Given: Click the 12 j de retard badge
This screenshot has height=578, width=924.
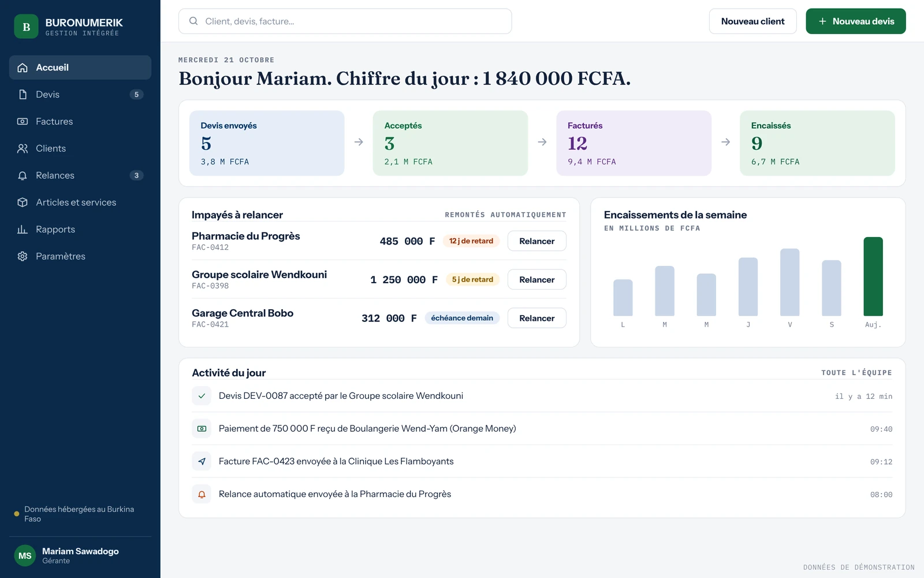Looking at the screenshot, I should pyautogui.click(x=471, y=241).
